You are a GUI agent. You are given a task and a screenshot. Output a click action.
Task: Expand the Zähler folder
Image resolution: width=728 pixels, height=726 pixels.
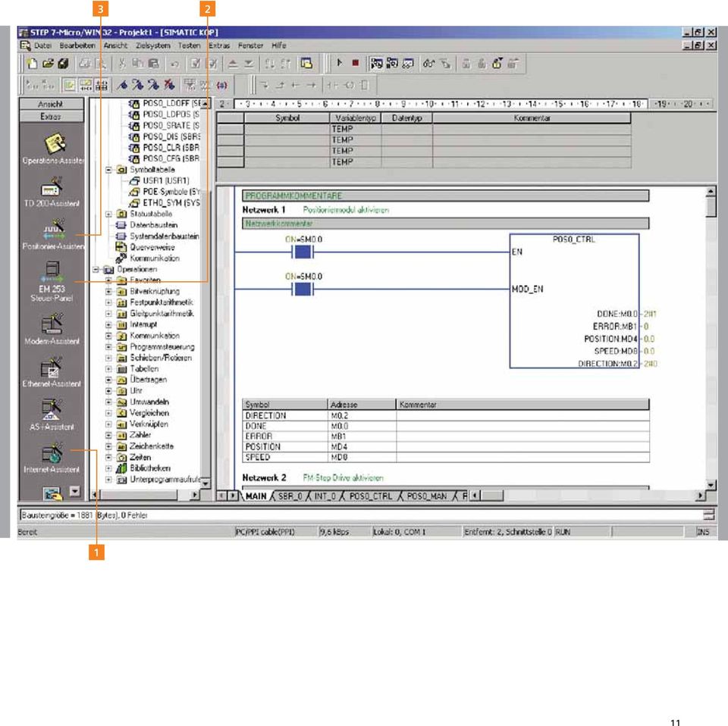[108, 435]
